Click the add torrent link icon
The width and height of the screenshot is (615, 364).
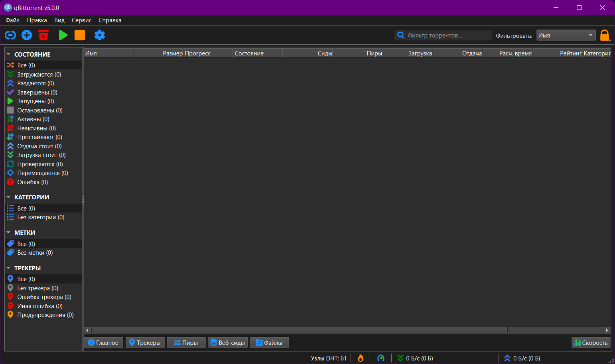pos(10,35)
